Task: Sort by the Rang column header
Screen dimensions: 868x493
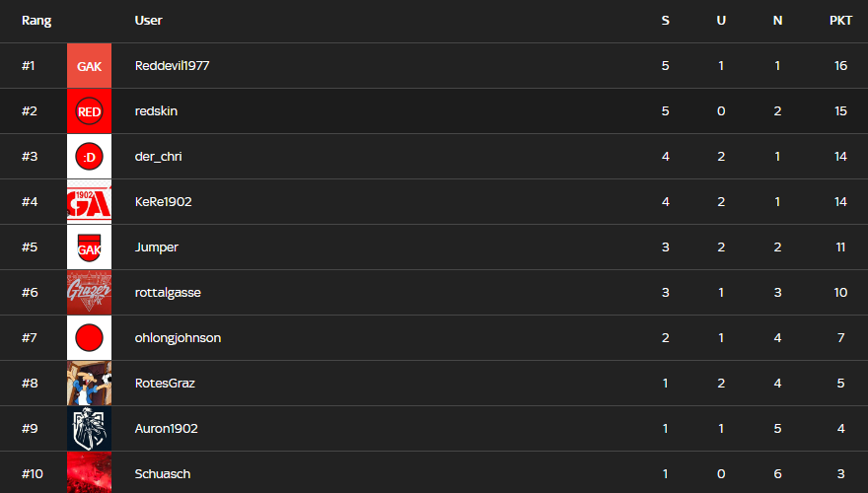Action: click(36, 21)
